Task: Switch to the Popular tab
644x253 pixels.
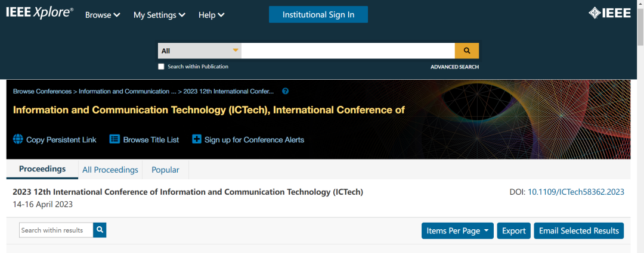Action: (165, 170)
